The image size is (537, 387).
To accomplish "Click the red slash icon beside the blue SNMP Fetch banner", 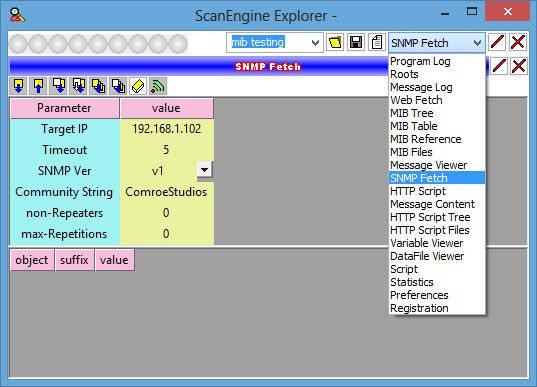I will tap(499, 66).
